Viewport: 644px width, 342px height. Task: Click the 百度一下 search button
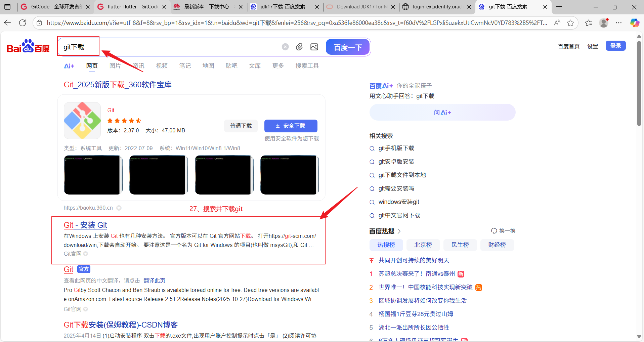tap(348, 47)
